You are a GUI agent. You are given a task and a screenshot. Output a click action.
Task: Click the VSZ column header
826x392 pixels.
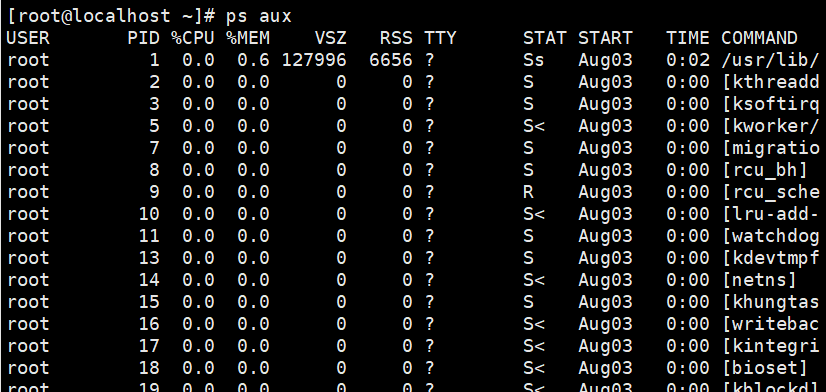point(330,38)
